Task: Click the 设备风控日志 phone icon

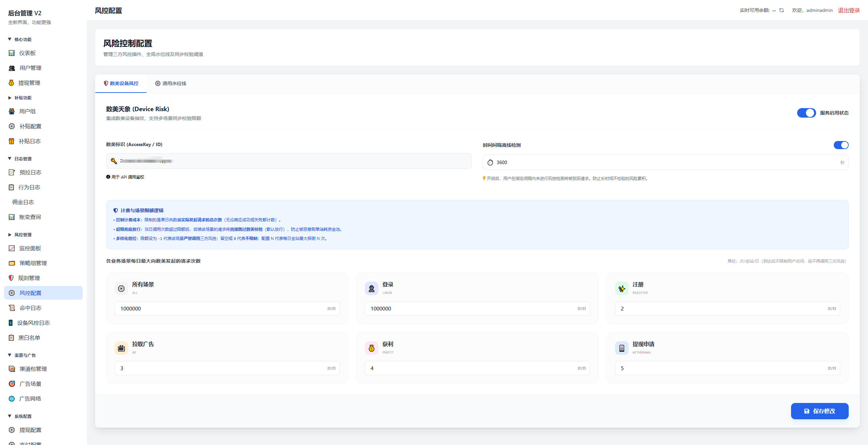Action: (x=11, y=323)
